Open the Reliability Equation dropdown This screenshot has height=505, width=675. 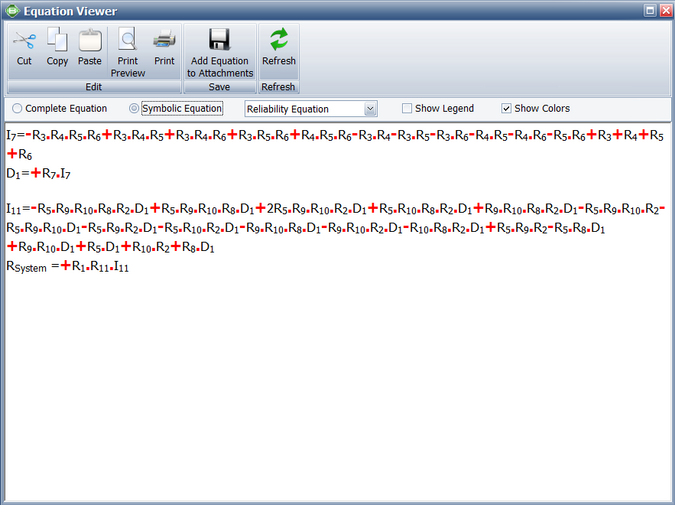(370, 108)
